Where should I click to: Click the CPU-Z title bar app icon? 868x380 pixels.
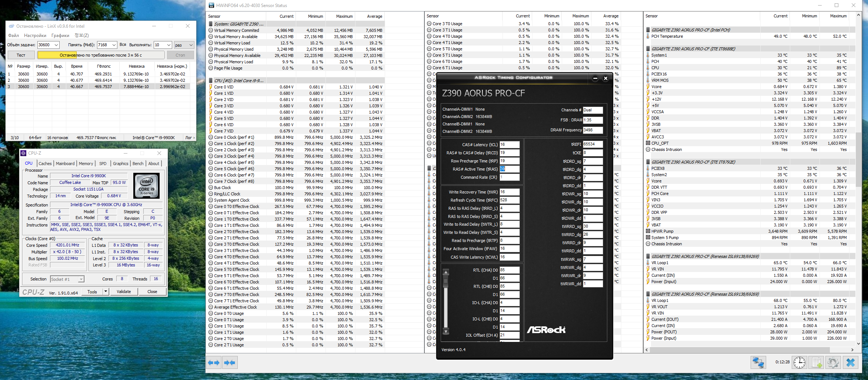[x=23, y=153]
